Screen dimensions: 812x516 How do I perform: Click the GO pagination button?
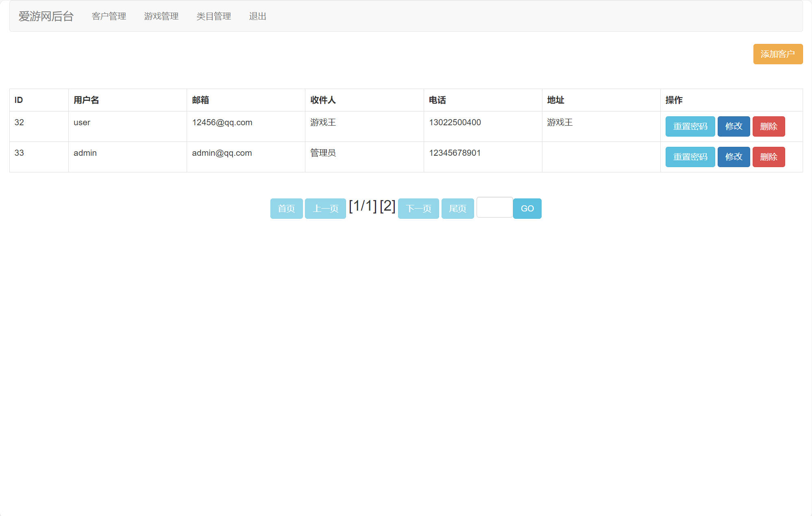pos(527,208)
